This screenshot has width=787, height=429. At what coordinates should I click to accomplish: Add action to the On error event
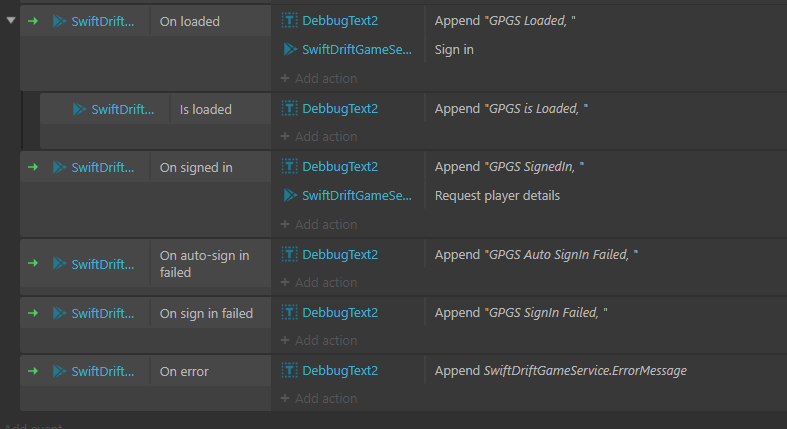coord(319,398)
